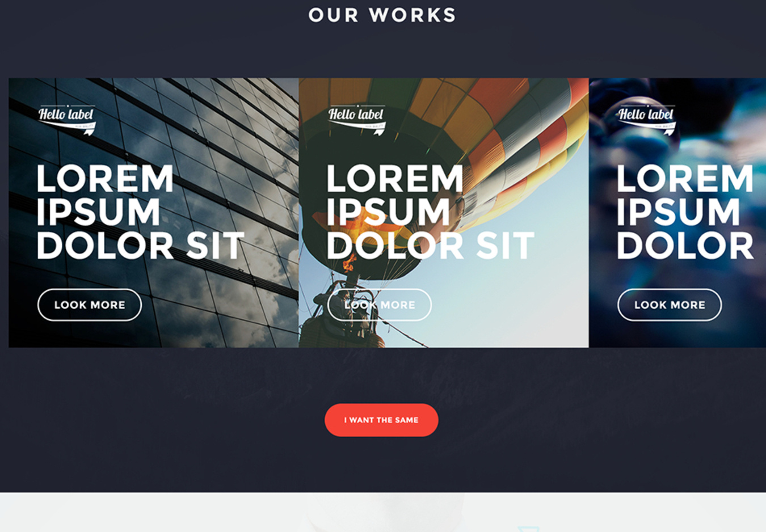This screenshot has height=532, width=766.
Task: Open LOOK MORE on the building card
Action: tap(90, 305)
